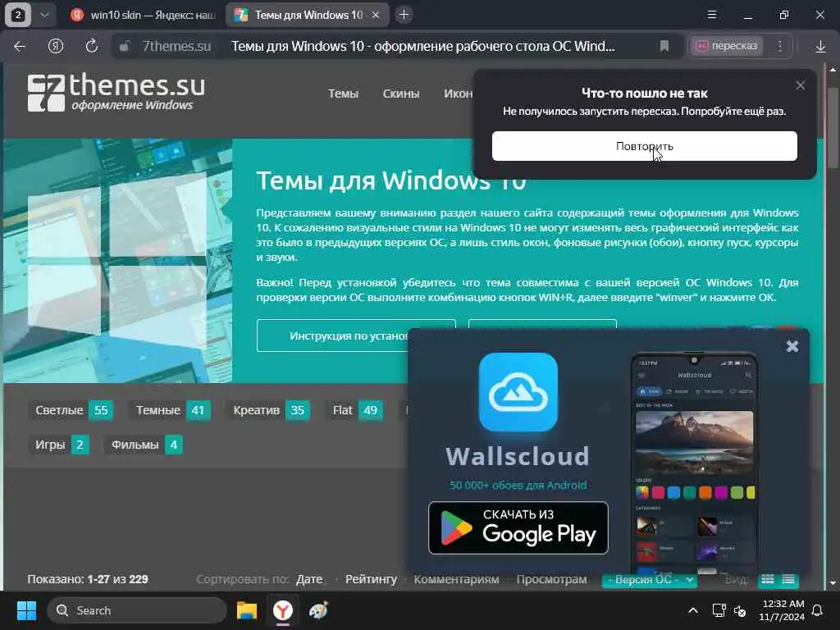
Task: Click the Yandex Browser taskbar icon
Action: [282, 610]
